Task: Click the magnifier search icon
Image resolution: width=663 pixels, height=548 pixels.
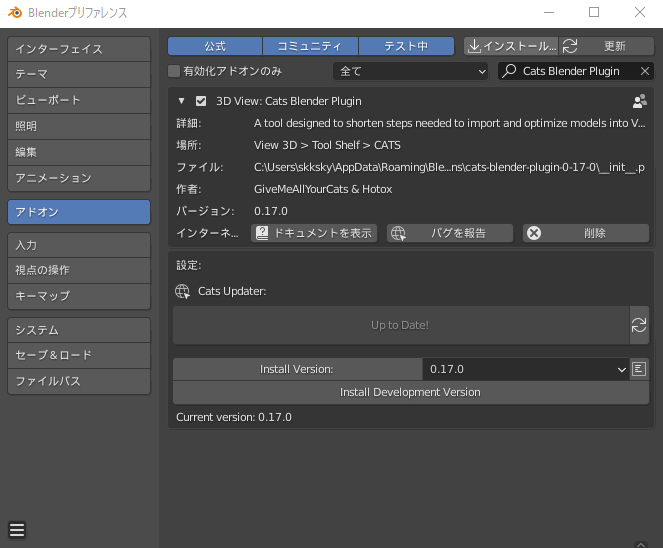Action: (x=510, y=71)
